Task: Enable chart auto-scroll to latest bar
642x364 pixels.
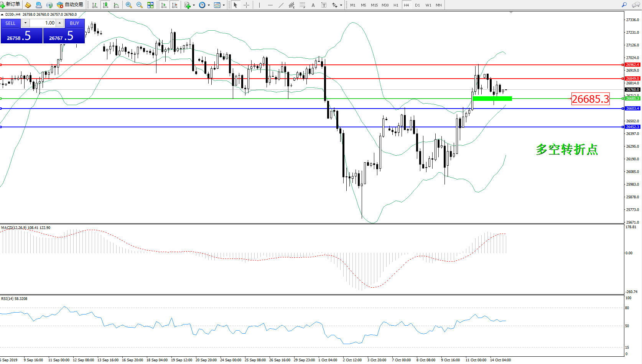Action: pos(164,5)
